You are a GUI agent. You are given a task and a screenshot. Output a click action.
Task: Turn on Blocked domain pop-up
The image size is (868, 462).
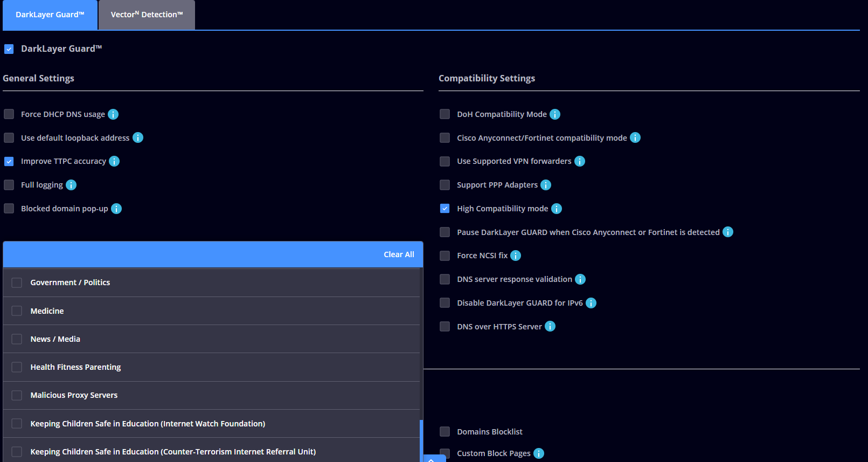(x=9, y=209)
